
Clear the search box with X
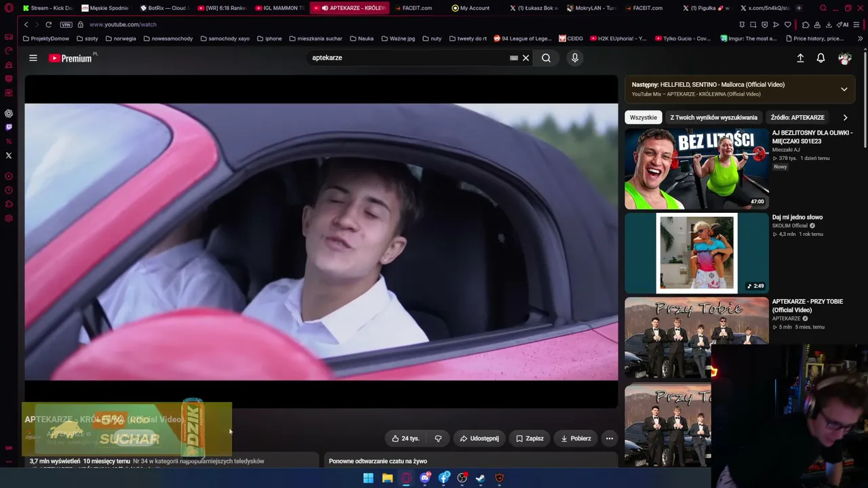pyautogui.click(x=526, y=58)
